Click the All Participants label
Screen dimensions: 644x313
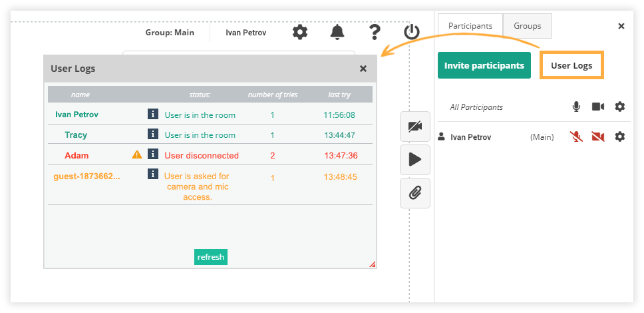[476, 107]
